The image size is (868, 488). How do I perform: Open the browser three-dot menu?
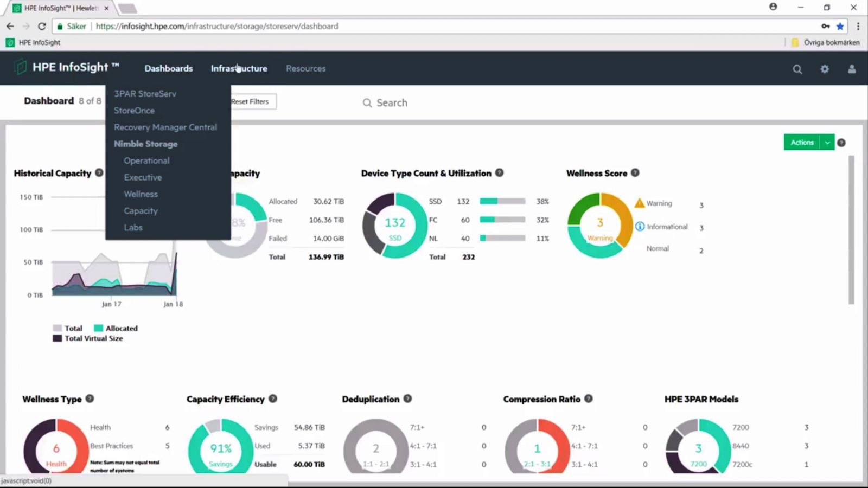point(858,26)
